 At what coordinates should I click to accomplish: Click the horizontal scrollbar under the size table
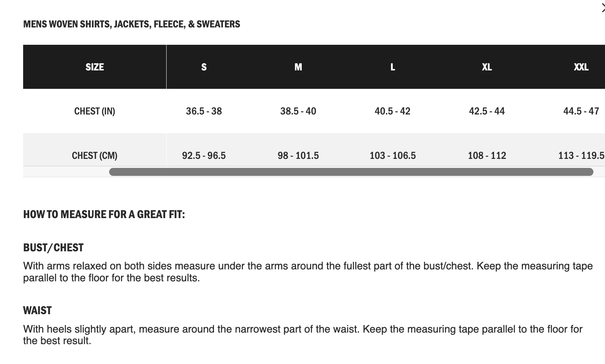(x=351, y=172)
